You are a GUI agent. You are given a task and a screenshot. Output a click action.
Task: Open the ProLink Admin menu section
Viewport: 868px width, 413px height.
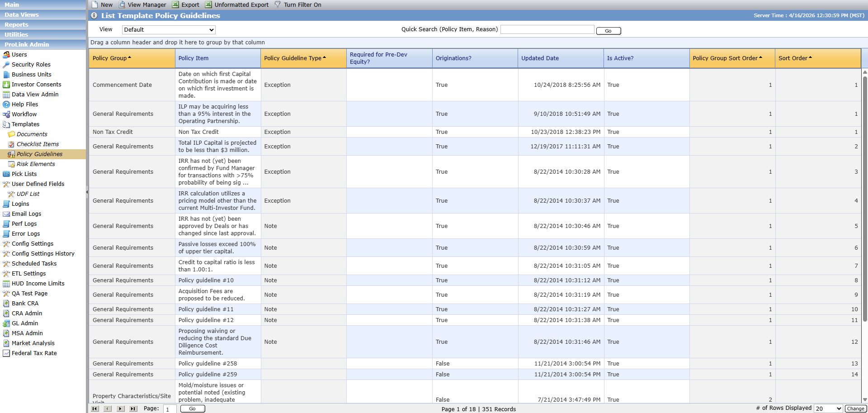[43, 44]
